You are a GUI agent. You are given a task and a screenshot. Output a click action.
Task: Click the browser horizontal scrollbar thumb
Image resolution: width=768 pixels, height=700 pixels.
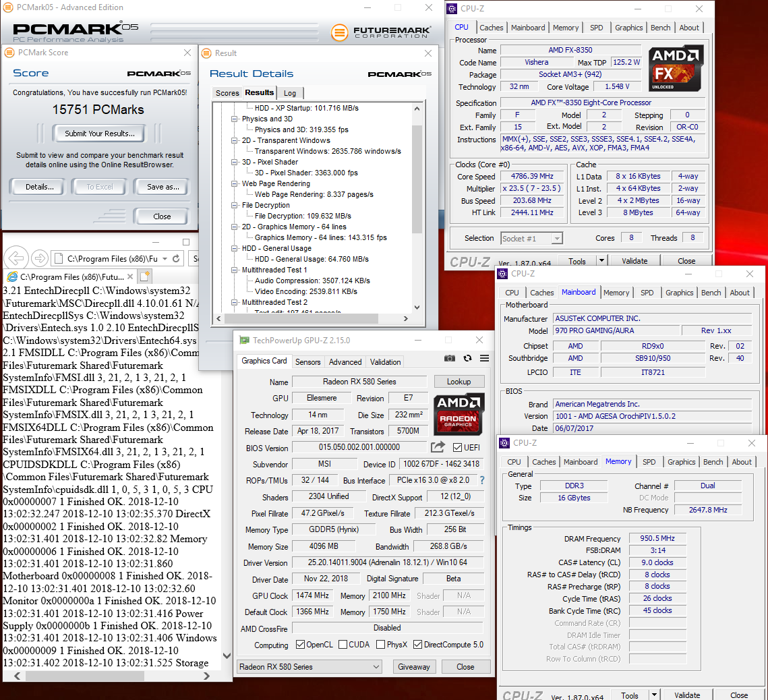tap(85, 676)
